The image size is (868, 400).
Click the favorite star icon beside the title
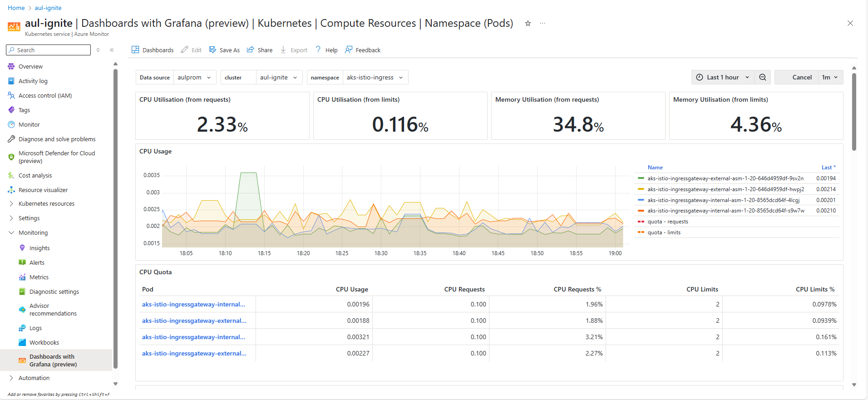[x=528, y=24]
